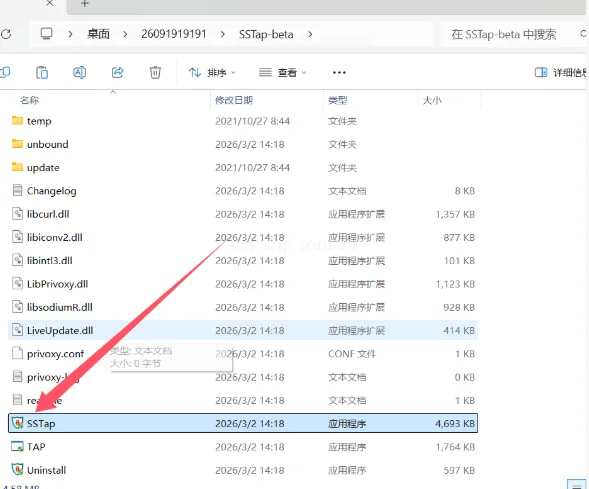
Task: Click the Rename toolbar icon
Action: click(x=80, y=72)
